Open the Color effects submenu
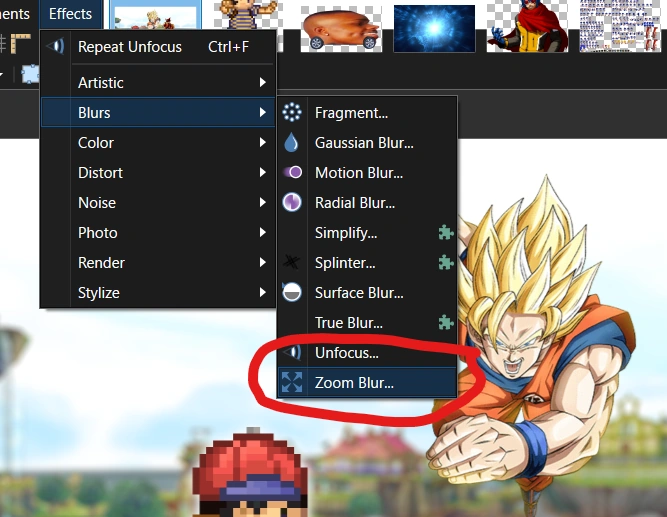This screenshot has width=667, height=517. tap(158, 143)
